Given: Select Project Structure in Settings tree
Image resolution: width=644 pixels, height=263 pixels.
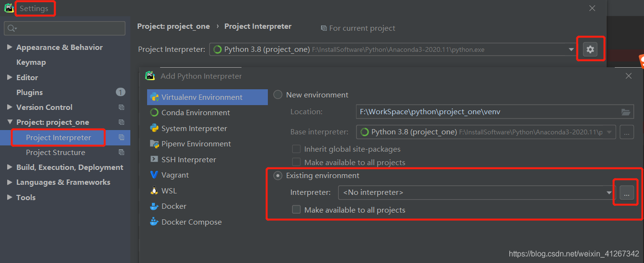Looking at the screenshot, I should tap(56, 152).
